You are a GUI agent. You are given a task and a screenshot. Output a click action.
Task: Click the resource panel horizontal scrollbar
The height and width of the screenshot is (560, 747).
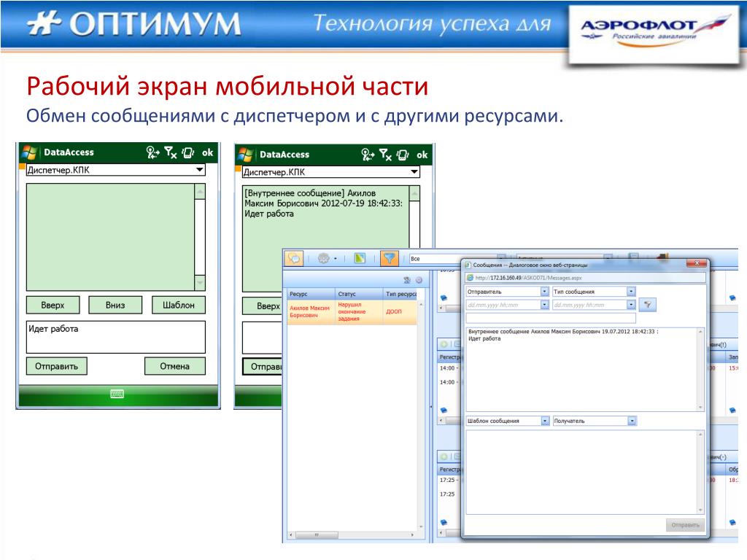pyautogui.click(x=352, y=535)
